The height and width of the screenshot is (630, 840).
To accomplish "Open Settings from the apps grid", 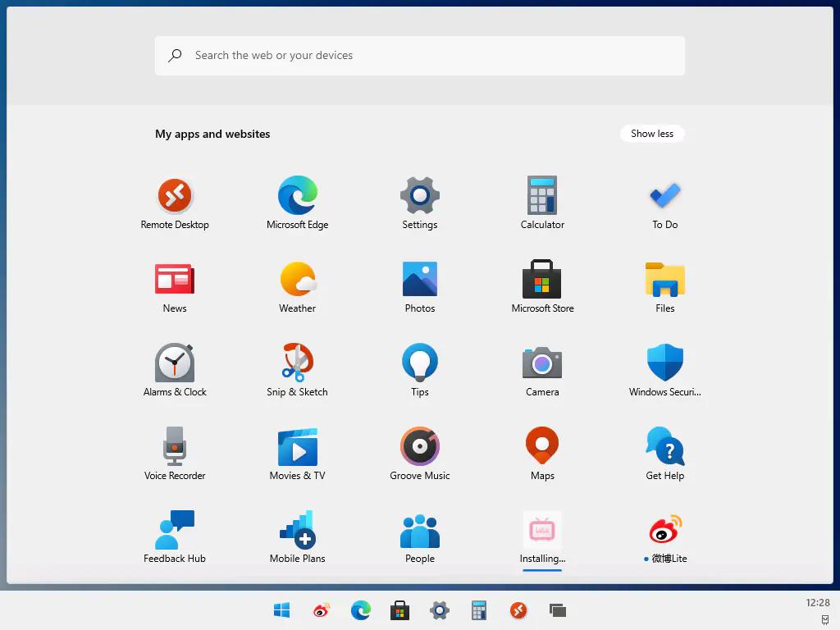I will [420, 195].
